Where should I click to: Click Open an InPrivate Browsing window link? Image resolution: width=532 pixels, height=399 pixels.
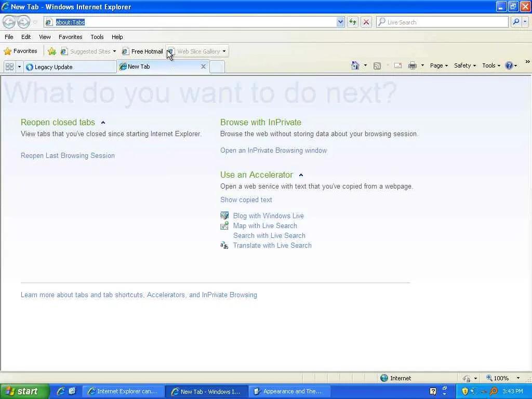point(273,150)
